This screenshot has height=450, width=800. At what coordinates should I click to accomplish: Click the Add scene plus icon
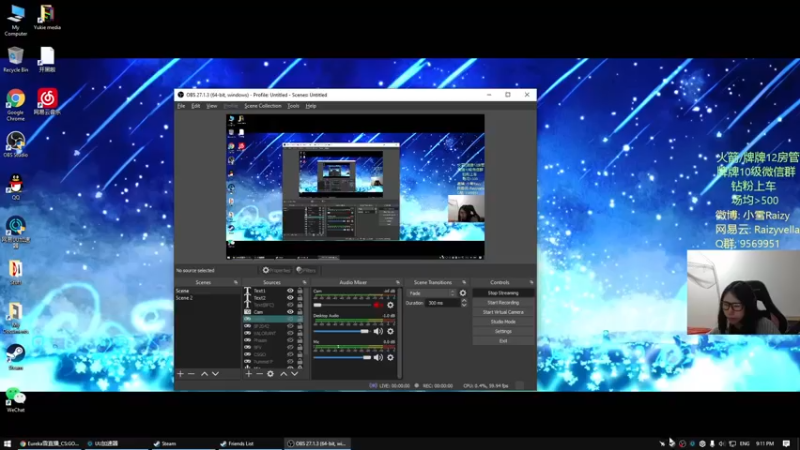(x=180, y=374)
